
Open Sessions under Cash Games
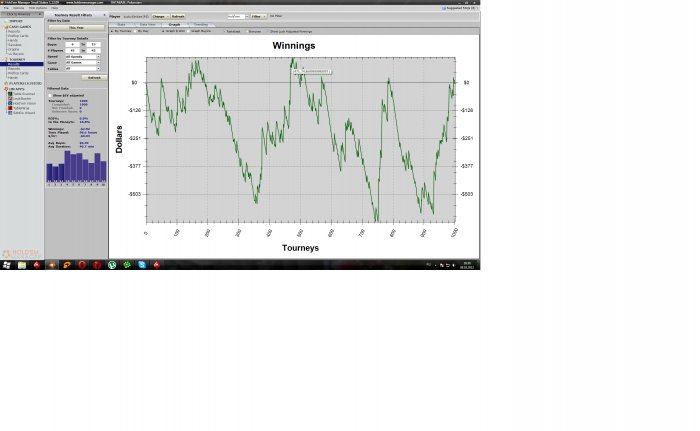(15, 45)
